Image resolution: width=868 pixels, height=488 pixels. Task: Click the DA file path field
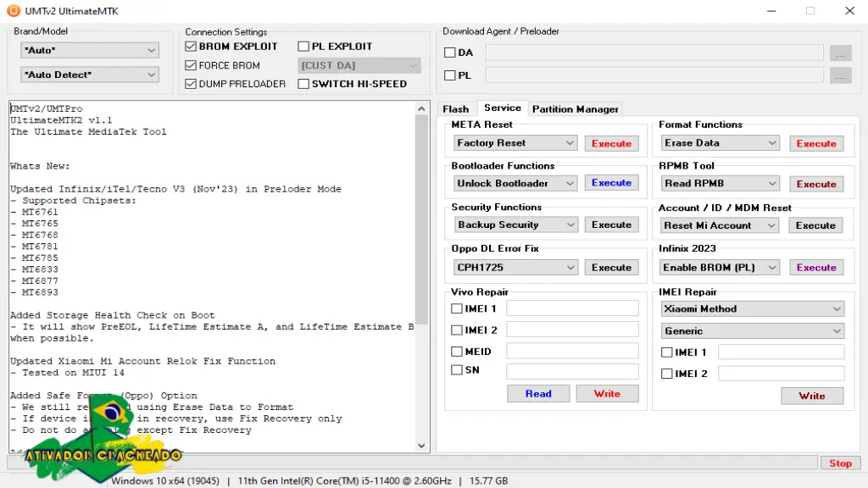(x=654, y=53)
